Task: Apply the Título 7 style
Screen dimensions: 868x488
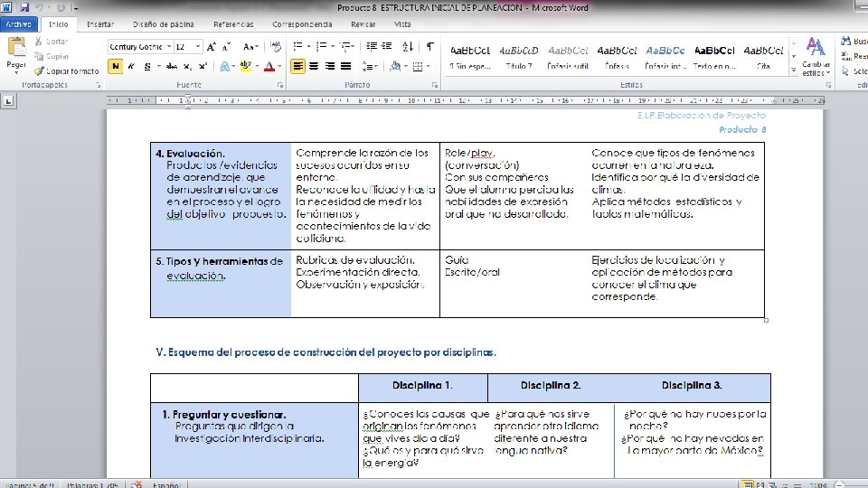Action: point(519,57)
